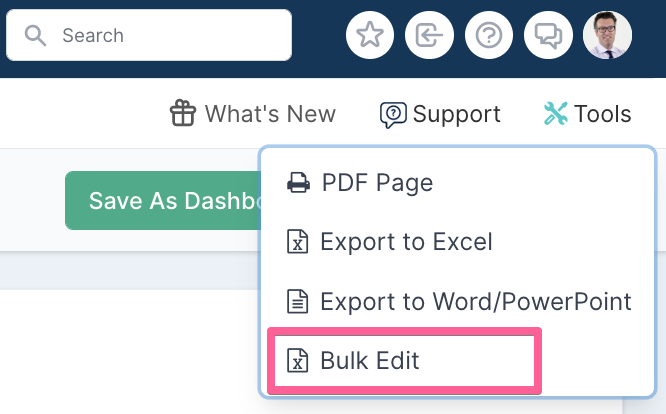Click the document icon for Word/PowerPoint export
Image resolution: width=666 pixels, height=414 pixels.
point(297,301)
